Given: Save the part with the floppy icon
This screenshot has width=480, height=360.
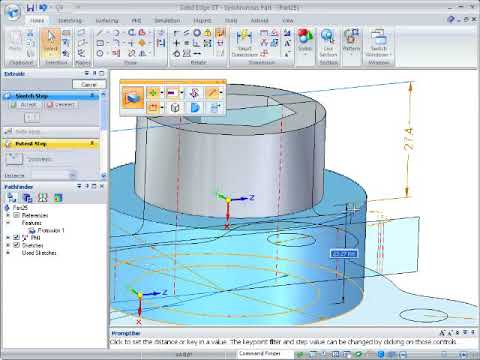Looking at the screenshot, I should [31, 7].
